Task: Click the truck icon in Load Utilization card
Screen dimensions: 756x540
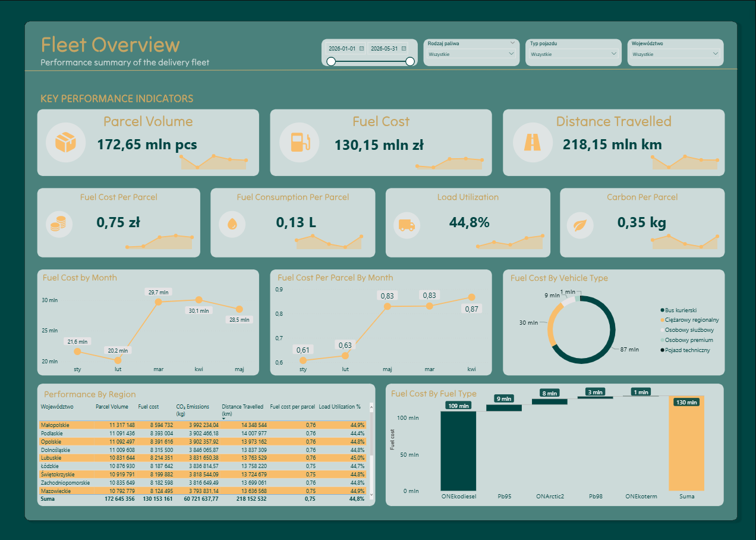Action: [407, 225]
